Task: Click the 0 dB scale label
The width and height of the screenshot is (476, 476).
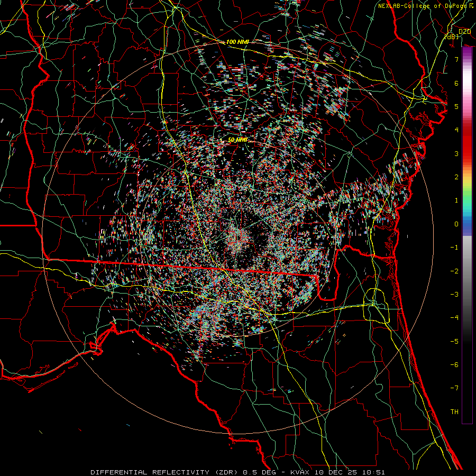Action: click(x=456, y=224)
